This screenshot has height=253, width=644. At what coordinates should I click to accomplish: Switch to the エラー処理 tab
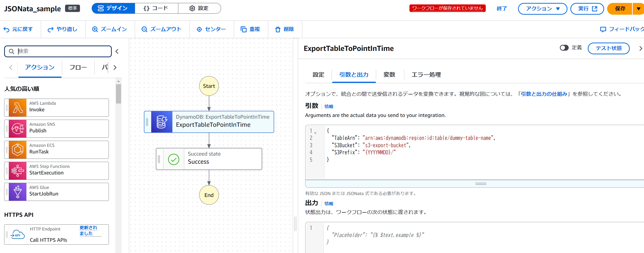coord(426,75)
